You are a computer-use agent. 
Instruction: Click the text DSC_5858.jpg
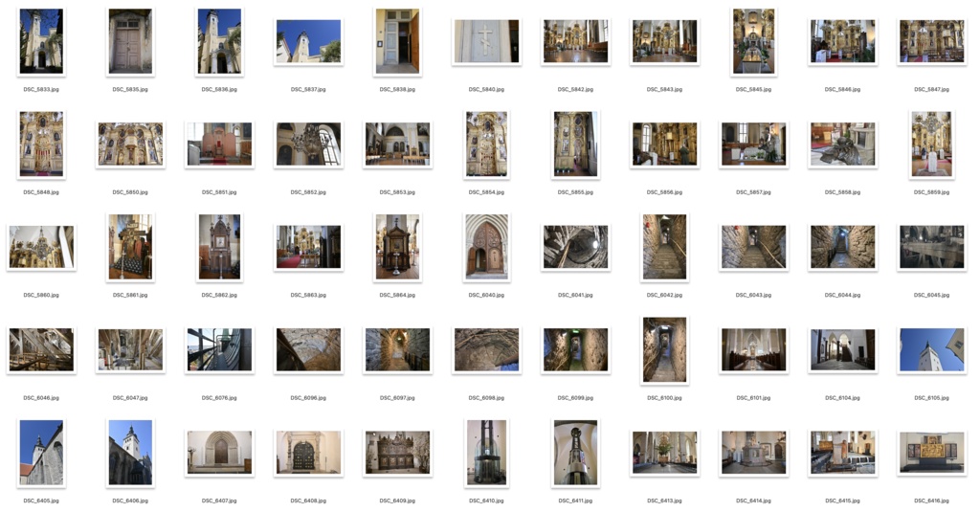(842, 192)
